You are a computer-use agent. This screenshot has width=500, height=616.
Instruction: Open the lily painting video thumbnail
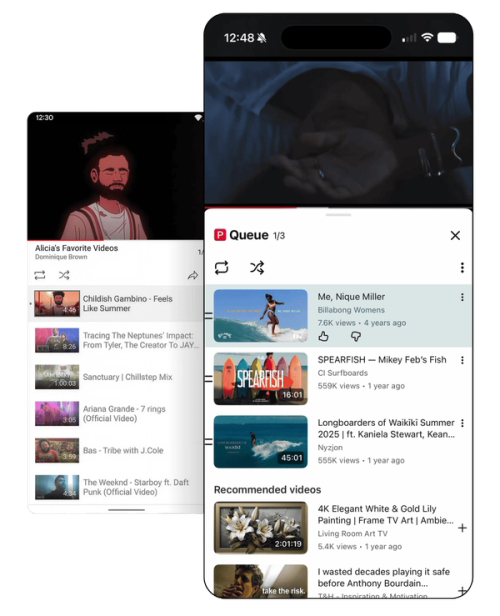[x=260, y=528]
